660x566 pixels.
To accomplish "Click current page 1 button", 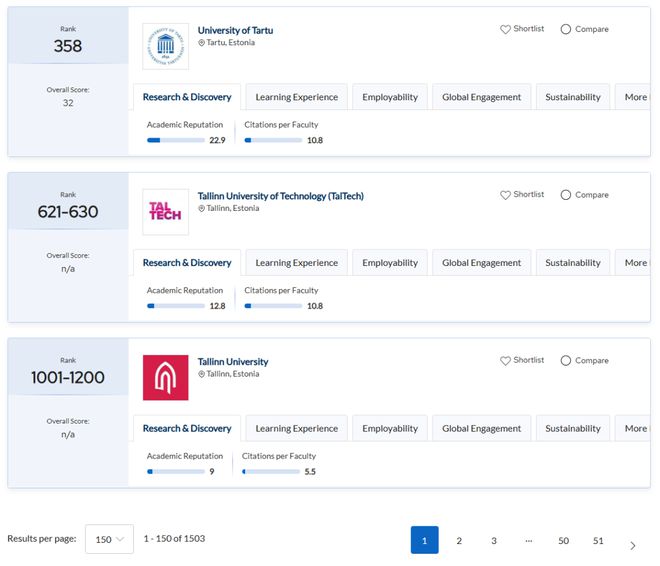I will (x=424, y=540).
